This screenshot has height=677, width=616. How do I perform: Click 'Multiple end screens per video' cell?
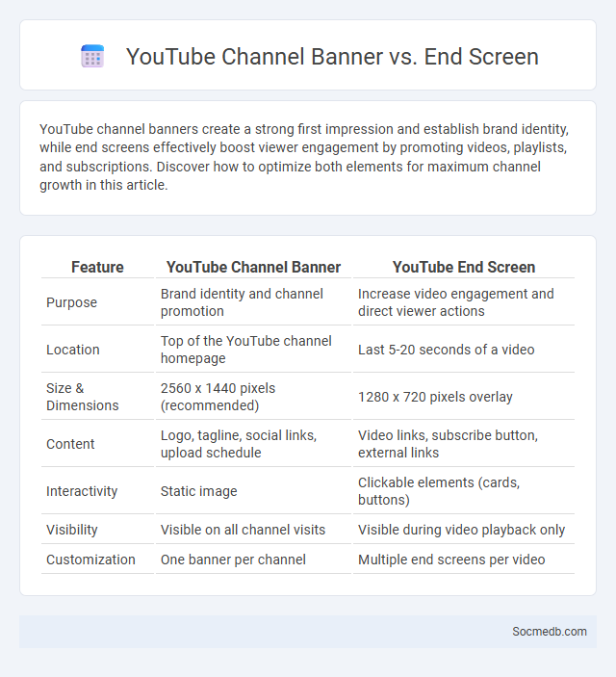(464, 560)
